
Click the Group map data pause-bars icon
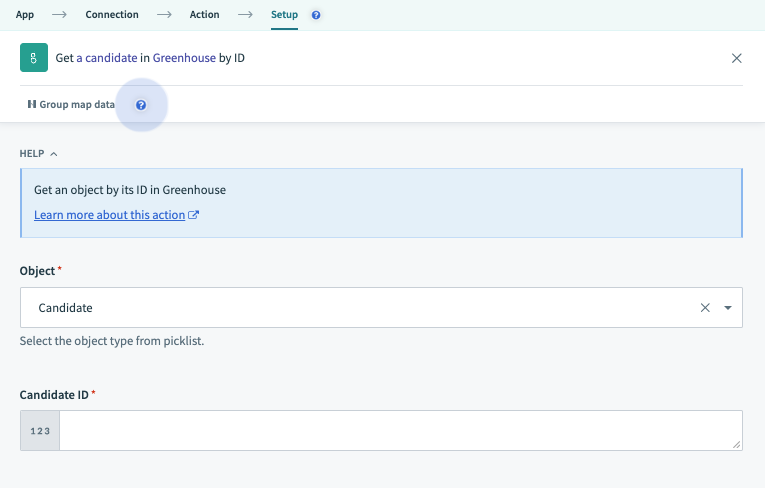tap(32, 104)
